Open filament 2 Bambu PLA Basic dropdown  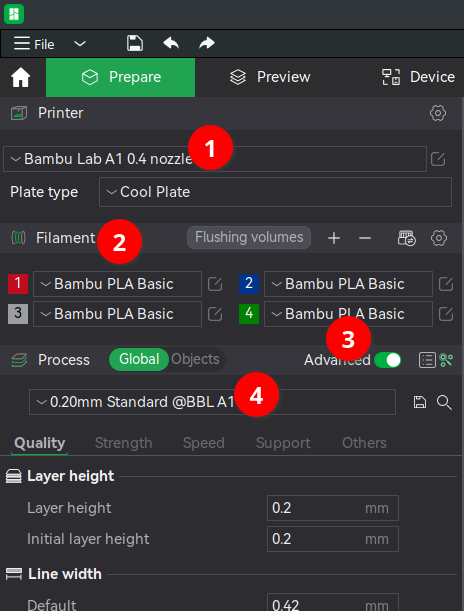(348, 284)
